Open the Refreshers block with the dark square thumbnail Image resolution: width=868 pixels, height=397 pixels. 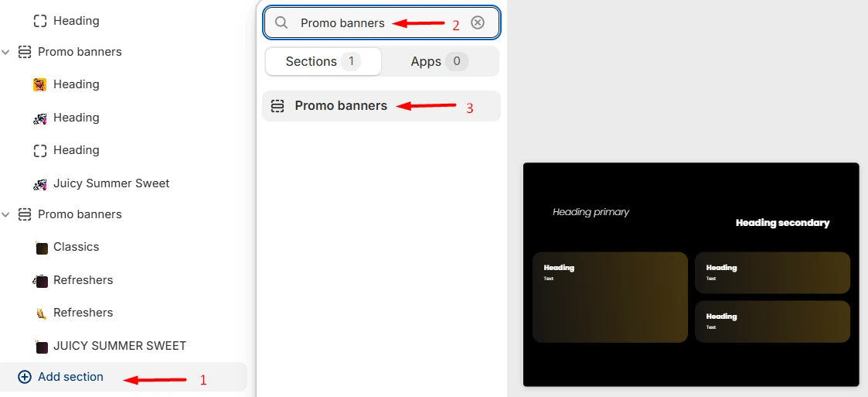[x=83, y=281]
